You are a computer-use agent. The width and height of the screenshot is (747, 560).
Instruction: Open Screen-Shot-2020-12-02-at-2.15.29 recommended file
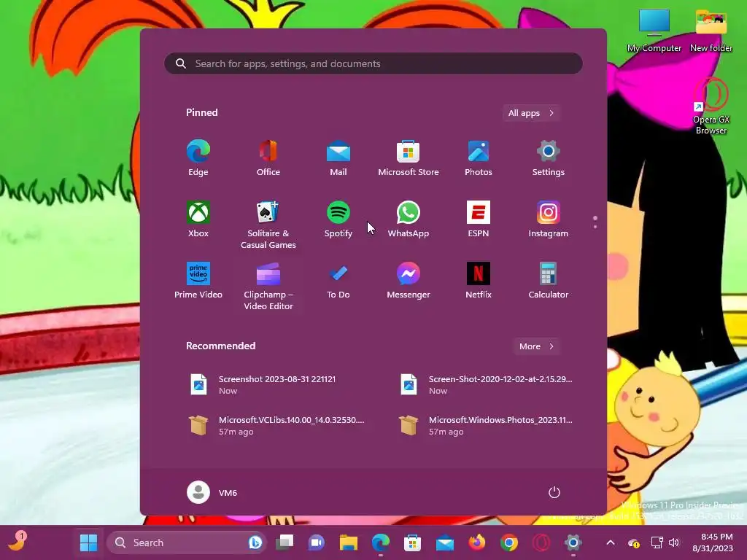pyautogui.click(x=487, y=385)
